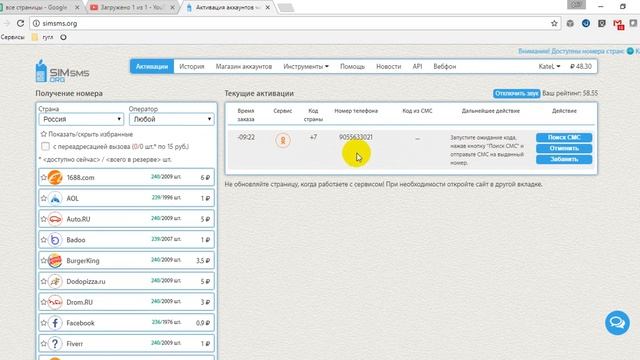Select phone number 9055633021
The image size is (640, 360).
tap(356, 137)
